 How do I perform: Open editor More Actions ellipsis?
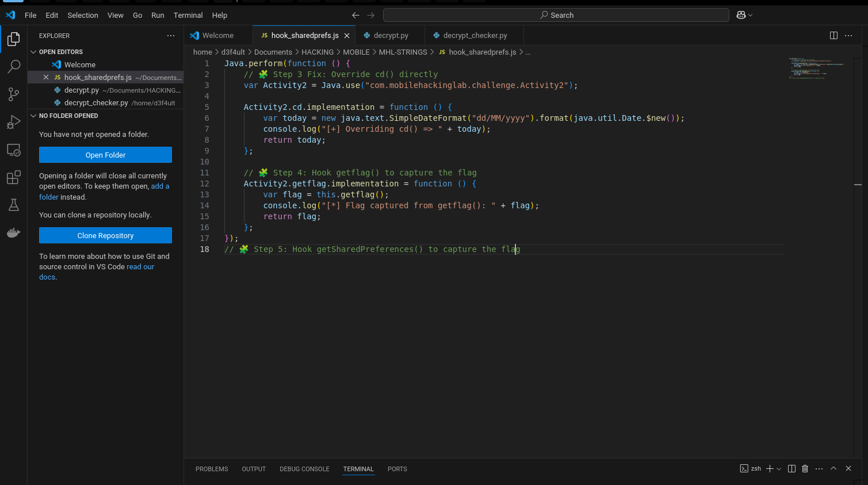(848, 35)
